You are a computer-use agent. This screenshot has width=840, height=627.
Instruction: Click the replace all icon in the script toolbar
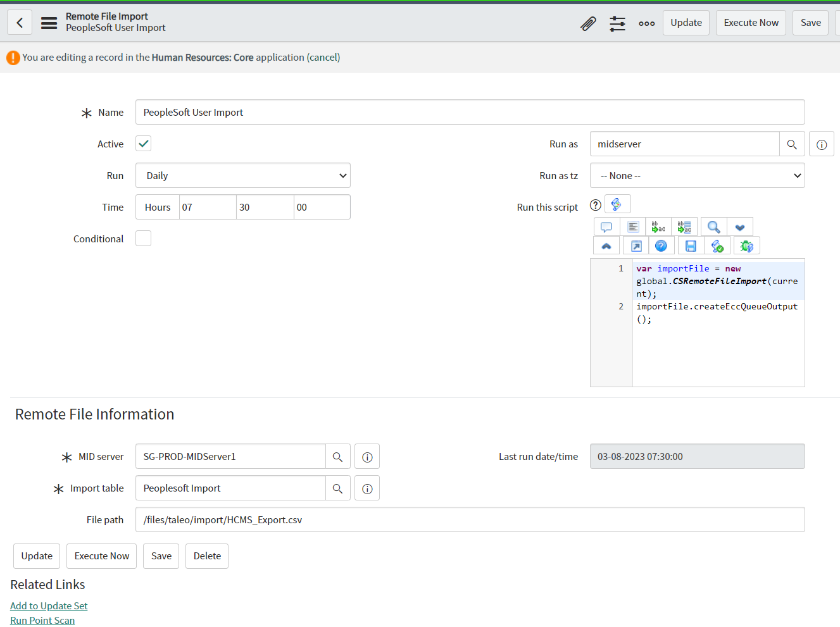pyautogui.click(x=684, y=227)
